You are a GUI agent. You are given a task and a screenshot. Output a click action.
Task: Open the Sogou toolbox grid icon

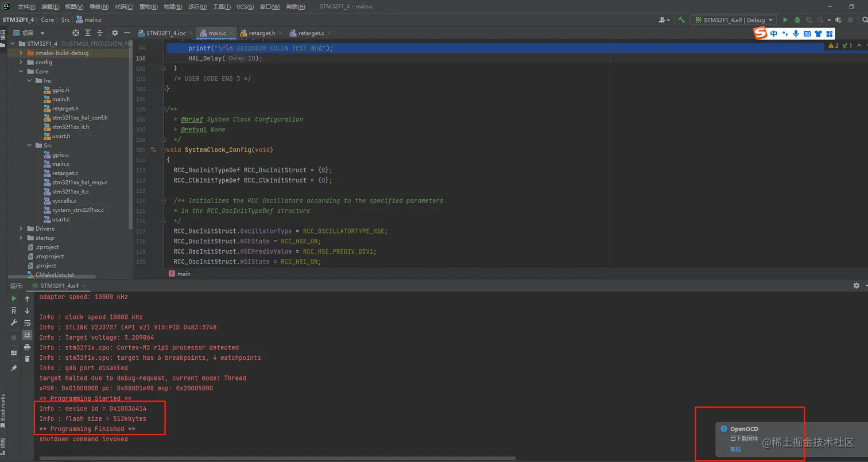[x=830, y=34]
